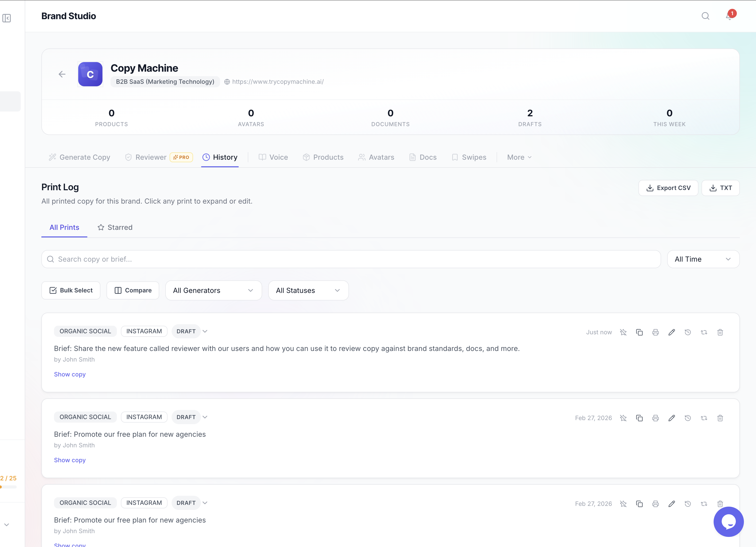Open notifications bell with unread badge
Viewport: 756px width, 547px height.
pyautogui.click(x=729, y=16)
